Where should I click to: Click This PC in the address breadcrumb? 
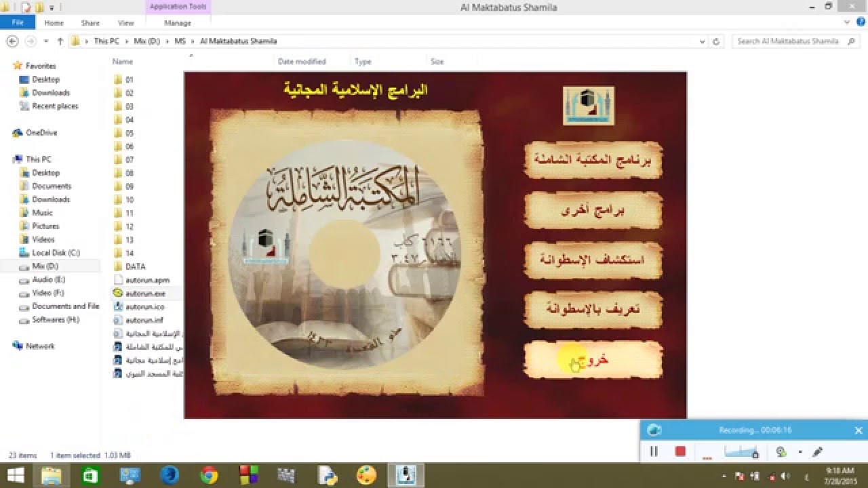coord(106,41)
